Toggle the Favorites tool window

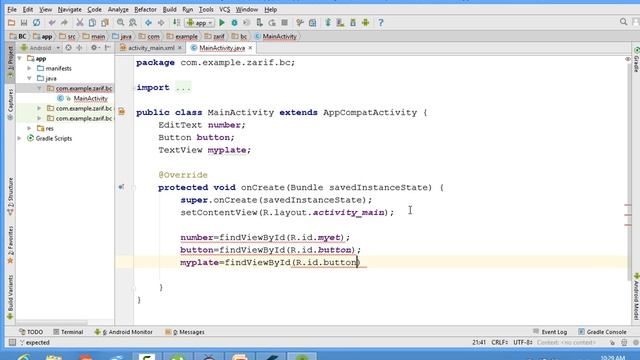point(10,244)
